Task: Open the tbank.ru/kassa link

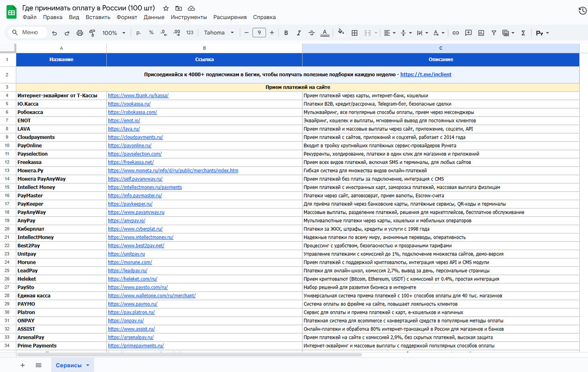Action: pyautogui.click(x=138, y=95)
